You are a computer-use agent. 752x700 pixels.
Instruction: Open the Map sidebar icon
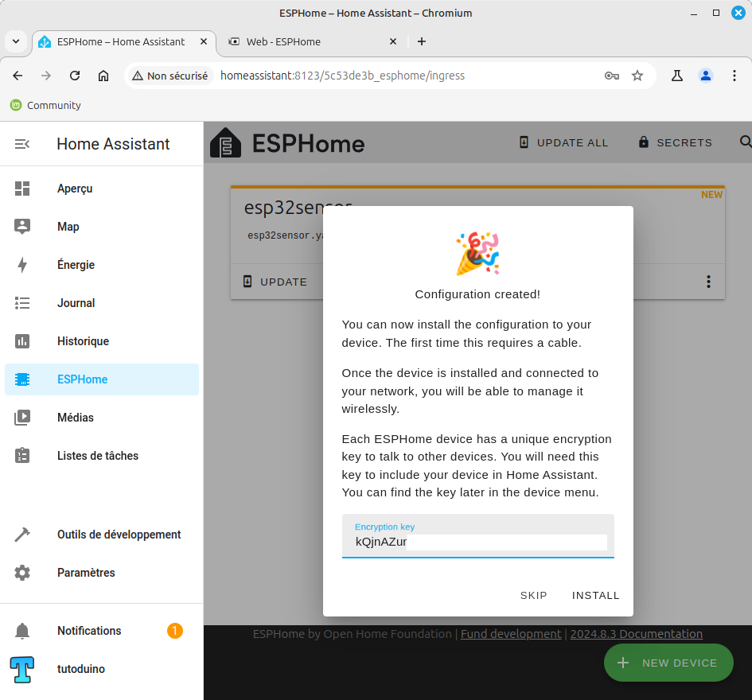click(22, 226)
